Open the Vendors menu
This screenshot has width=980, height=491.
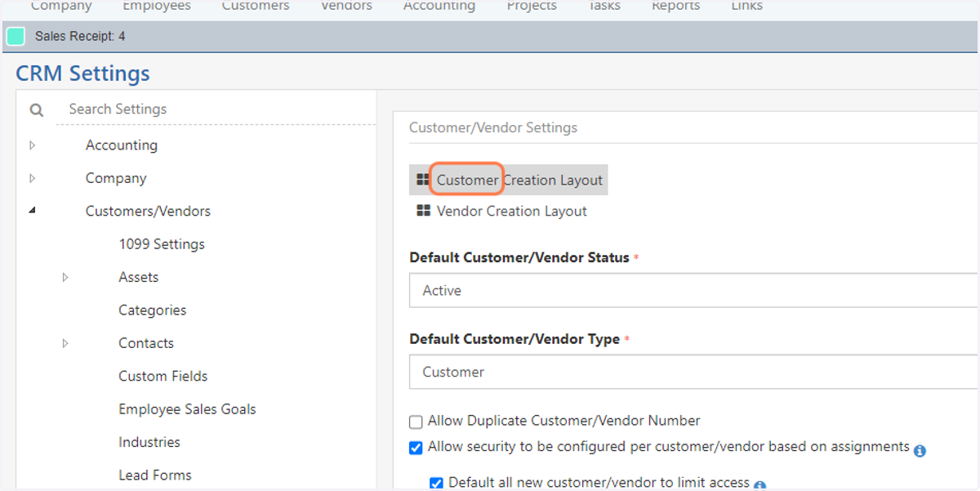(346, 6)
